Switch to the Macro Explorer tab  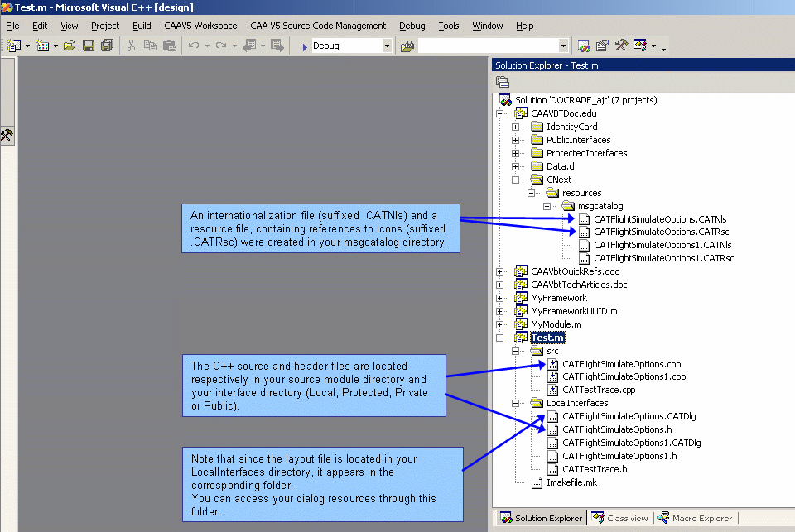pos(695,518)
